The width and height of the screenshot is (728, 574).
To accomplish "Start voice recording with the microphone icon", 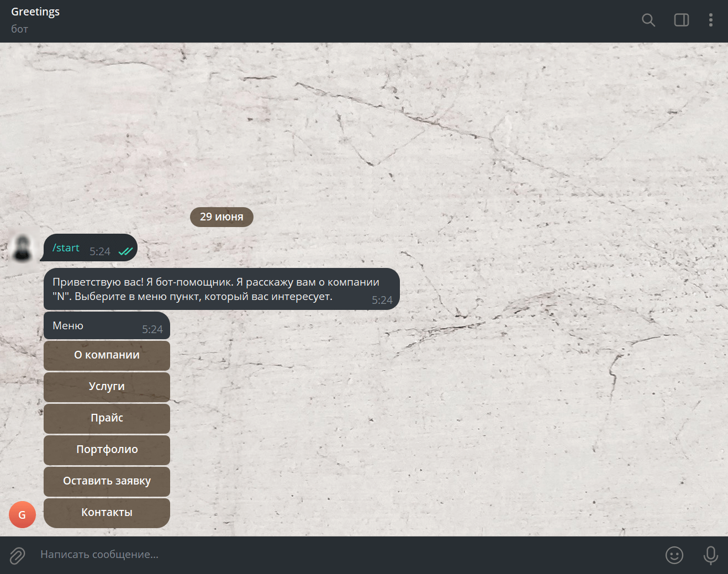I will [711, 555].
